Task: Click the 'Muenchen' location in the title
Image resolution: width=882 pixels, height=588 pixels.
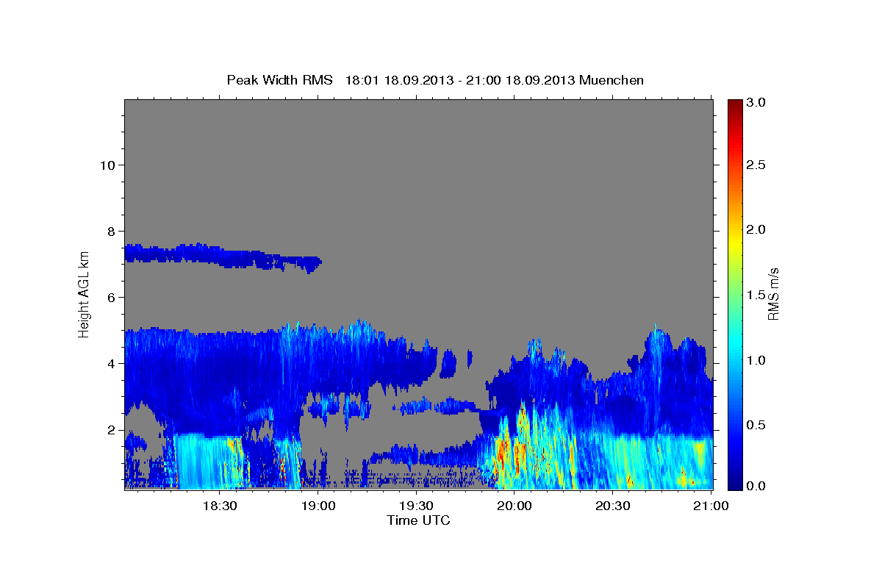Action: [x=612, y=80]
